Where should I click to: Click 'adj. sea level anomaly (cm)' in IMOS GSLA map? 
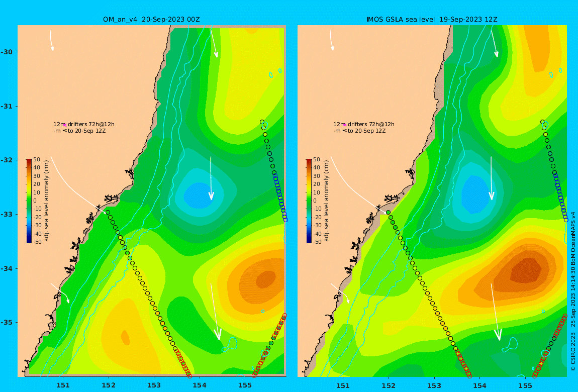click(x=326, y=201)
